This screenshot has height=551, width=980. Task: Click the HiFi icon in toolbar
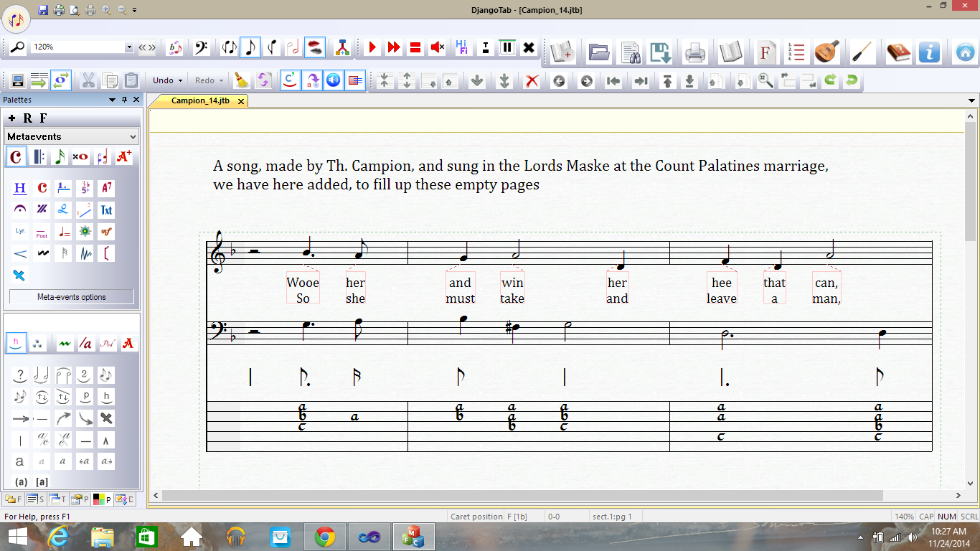[463, 47]
